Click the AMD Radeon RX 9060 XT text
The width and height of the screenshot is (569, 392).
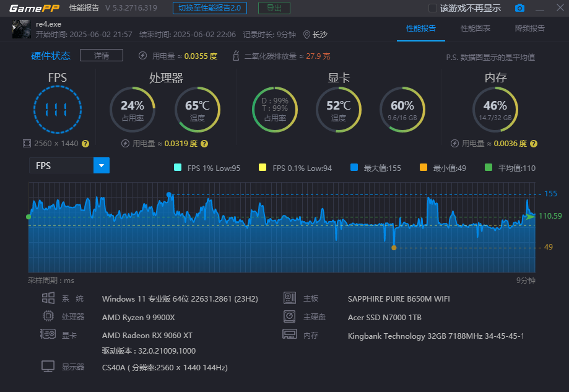(x=147, y=336)
